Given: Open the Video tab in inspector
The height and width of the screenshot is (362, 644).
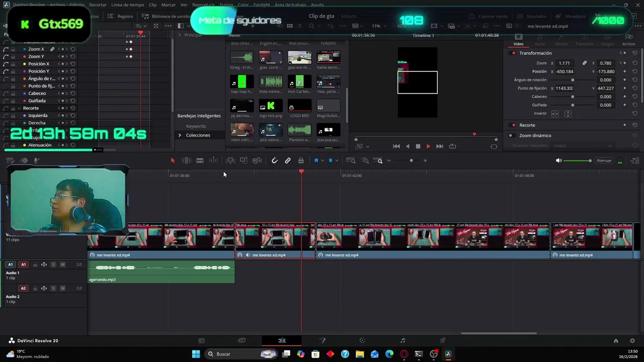Looking at the screenshot, I should pyautogui.click(x=518, y=40).
